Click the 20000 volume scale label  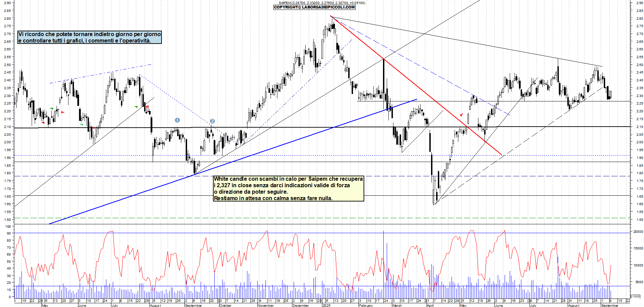click(638, 231)
